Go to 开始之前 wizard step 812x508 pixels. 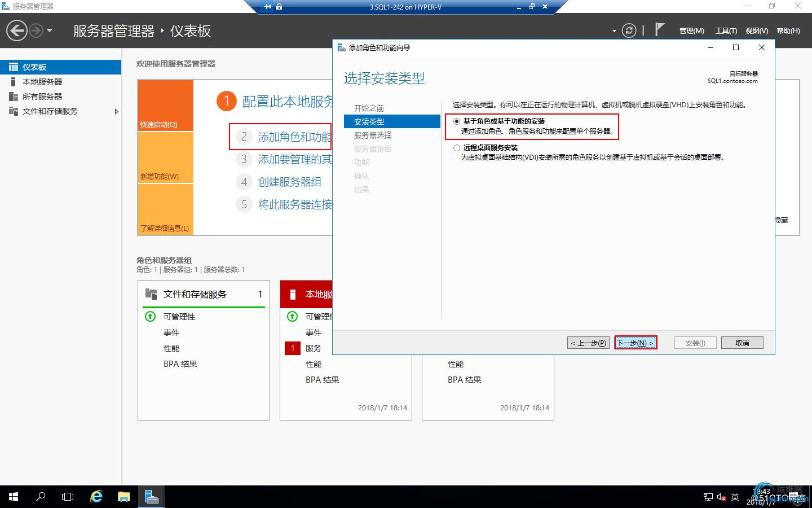click(x=369, y=108)
